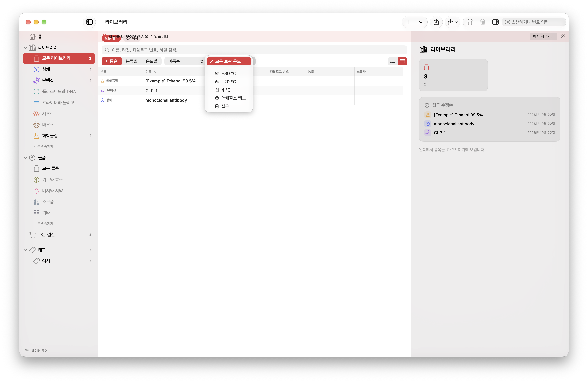Image resolution: width=588 pixels, height=382 pixels.
Task: Click the library search field
Action: pos(254,50)
